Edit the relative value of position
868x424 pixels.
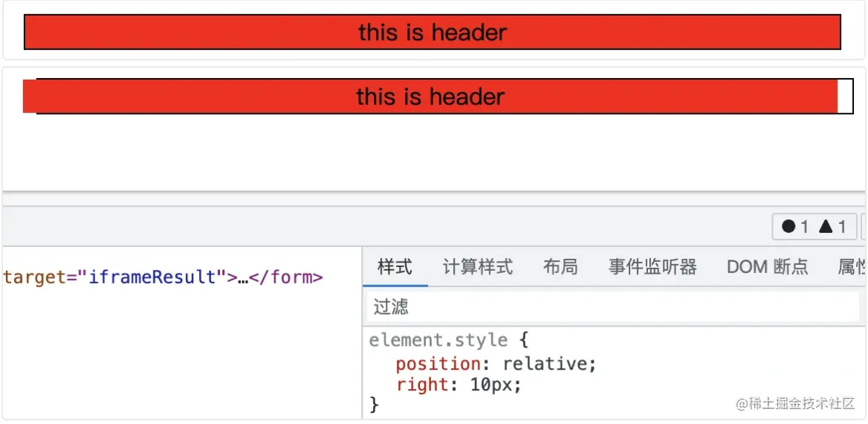click(x=545, y=364)
